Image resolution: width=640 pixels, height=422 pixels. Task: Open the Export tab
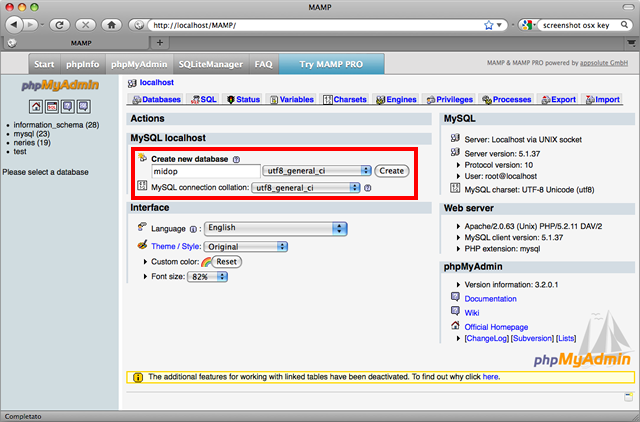click(x=558, y=100)
